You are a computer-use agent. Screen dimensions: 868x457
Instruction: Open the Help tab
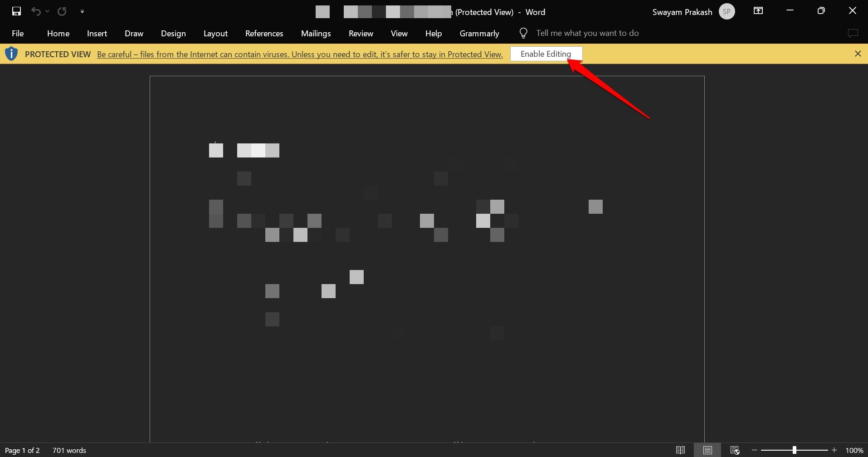pyautogui.click(x=434, y=33)
